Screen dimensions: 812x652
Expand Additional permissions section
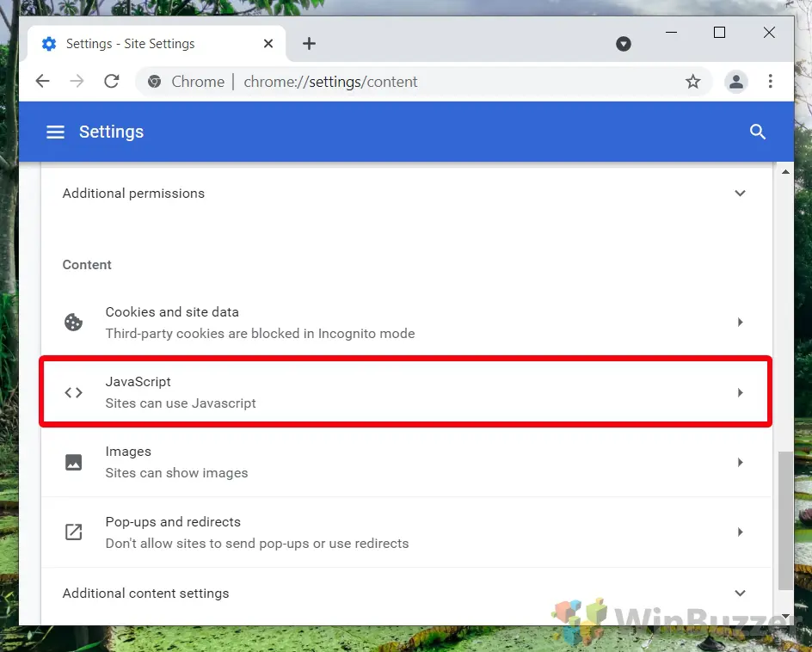coord(740,194)
